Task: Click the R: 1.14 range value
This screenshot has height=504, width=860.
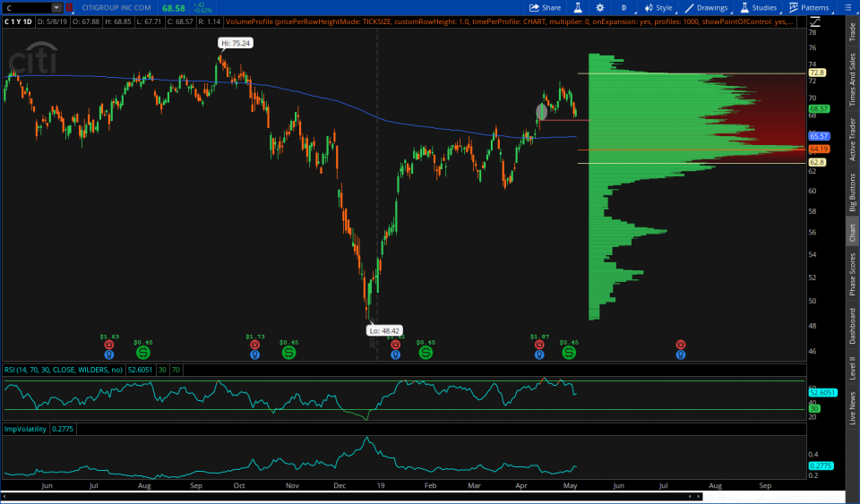Action: pyautogui.click(x=210, y=21)
